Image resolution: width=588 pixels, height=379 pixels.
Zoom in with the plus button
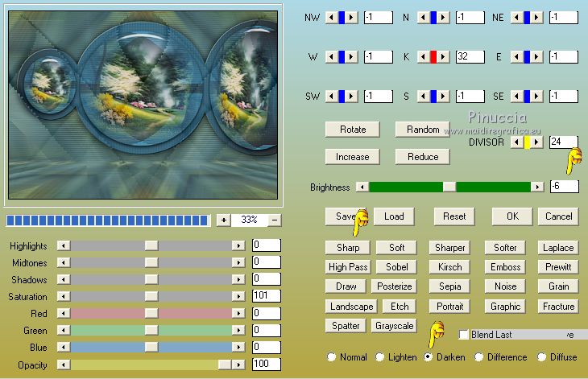[x=223, y=220]
